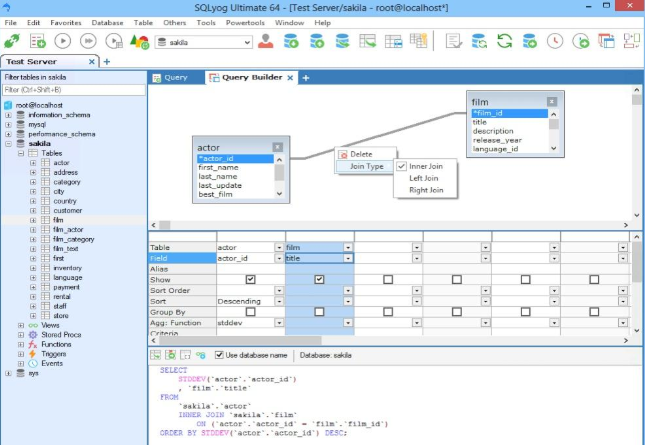Open Agg Function dropdown showing stddev
Screen dimensions: 645x445
279,323
